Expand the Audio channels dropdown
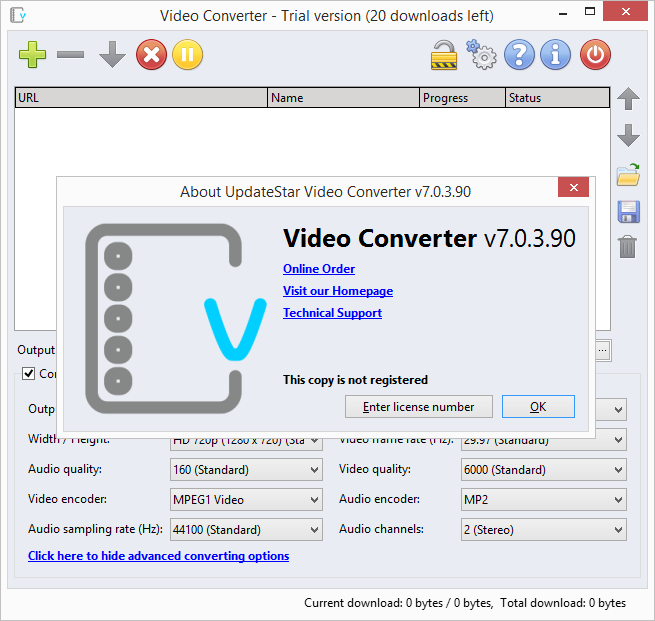 click(543, 530)
